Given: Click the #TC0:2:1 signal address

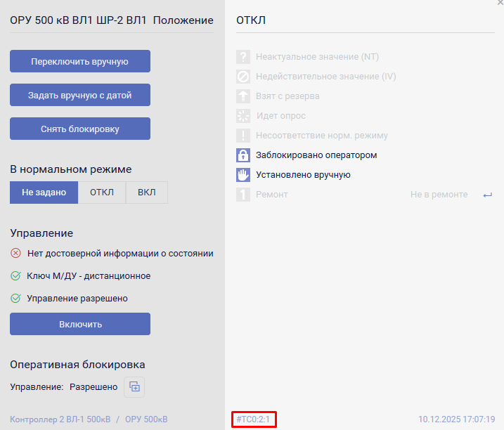Looking at the screenshot, I should pos(254,419).
